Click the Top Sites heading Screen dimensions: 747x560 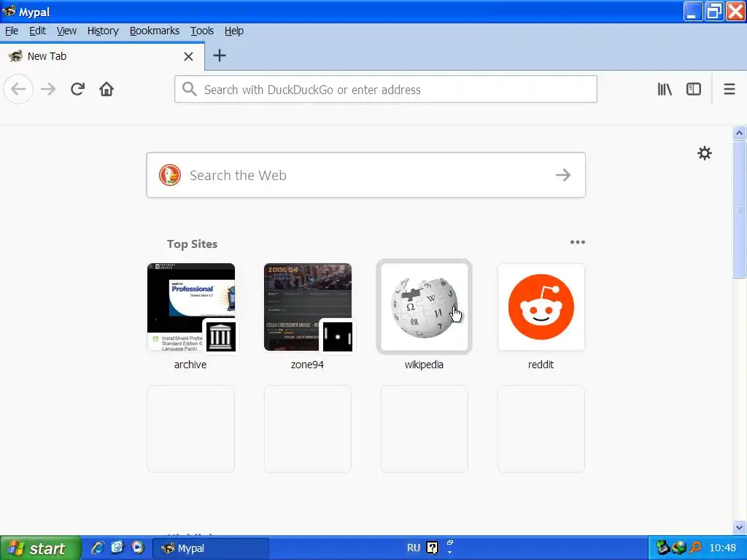tap(192, 244)
